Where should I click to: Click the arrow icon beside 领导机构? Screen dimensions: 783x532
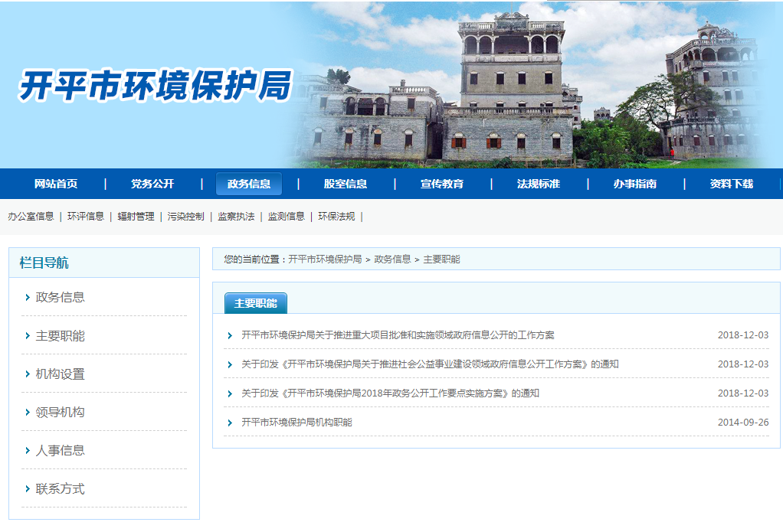tap(28, 413)
